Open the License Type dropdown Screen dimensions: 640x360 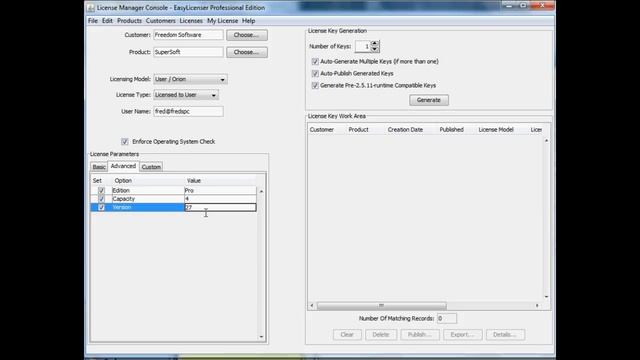click(x=186, y=95)
